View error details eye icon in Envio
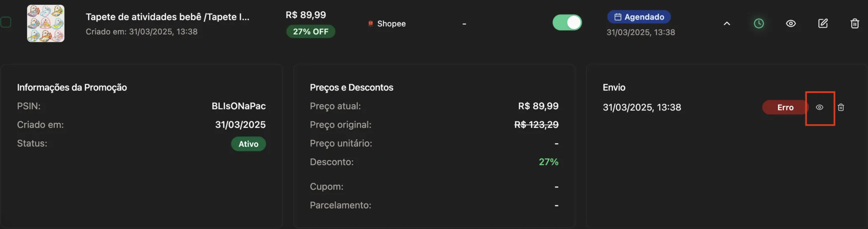The image size is (868, 229). pos(819,107)
